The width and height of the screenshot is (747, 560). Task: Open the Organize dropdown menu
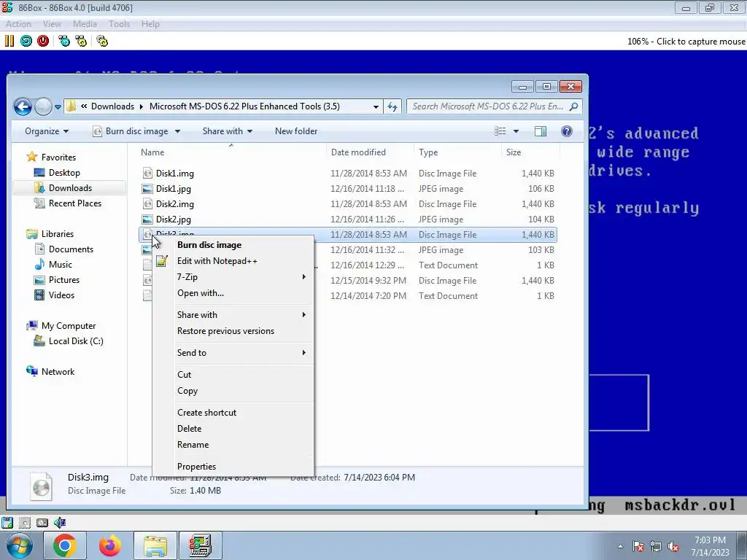47,131
